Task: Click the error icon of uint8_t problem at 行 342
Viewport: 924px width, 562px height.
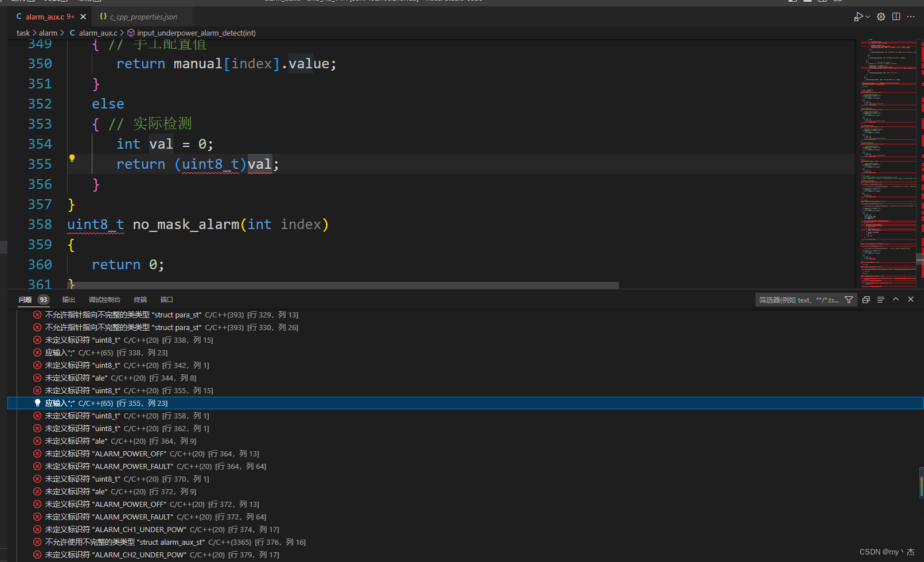Action: point(37,365)
